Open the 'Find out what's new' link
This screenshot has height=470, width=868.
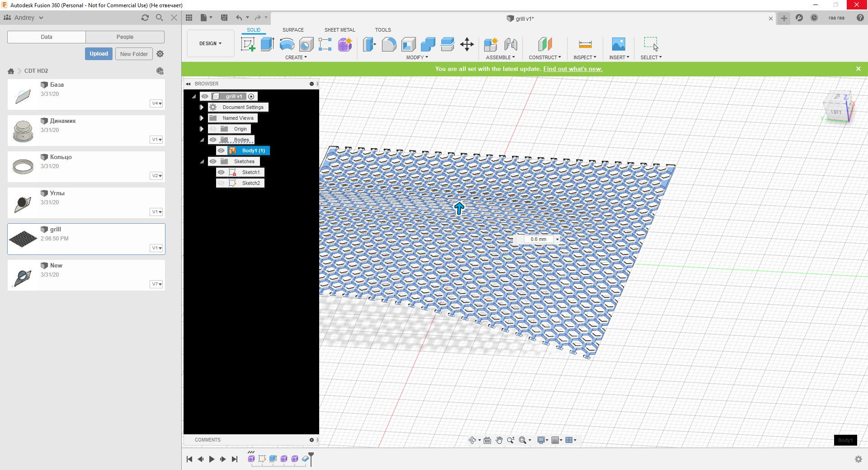tap(573, 69)
